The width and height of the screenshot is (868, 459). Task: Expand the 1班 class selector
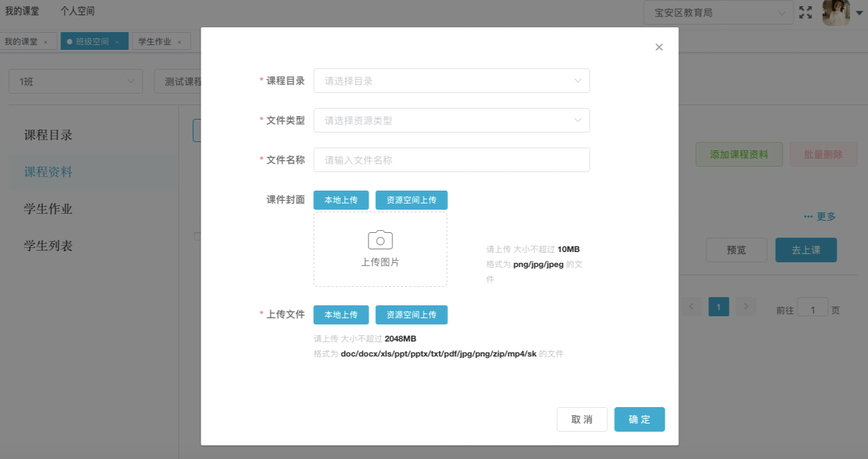pyautogui.click(x=75, y=81)
